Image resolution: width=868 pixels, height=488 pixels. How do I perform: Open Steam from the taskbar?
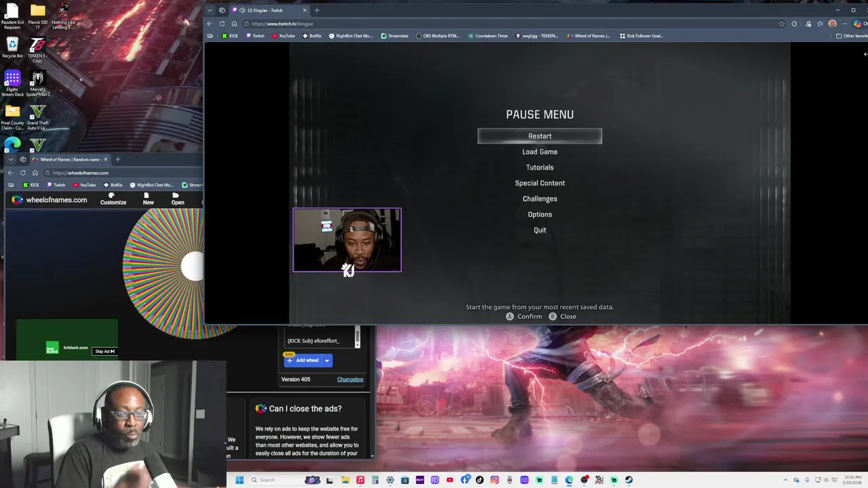coord(629,480)
